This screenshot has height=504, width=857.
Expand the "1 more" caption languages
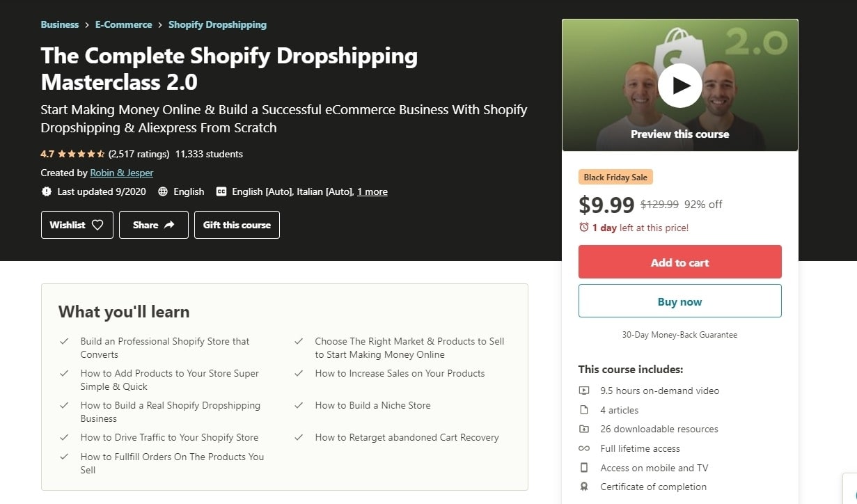372,191
